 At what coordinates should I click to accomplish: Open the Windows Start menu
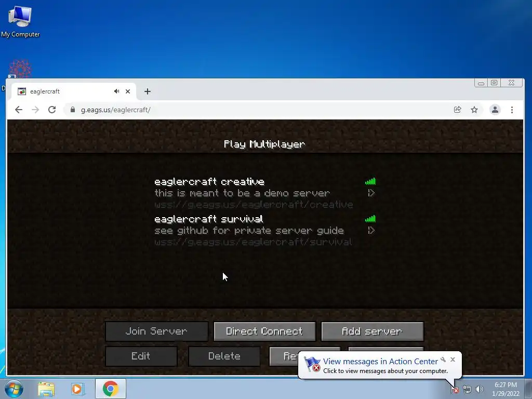pos(14,389)
